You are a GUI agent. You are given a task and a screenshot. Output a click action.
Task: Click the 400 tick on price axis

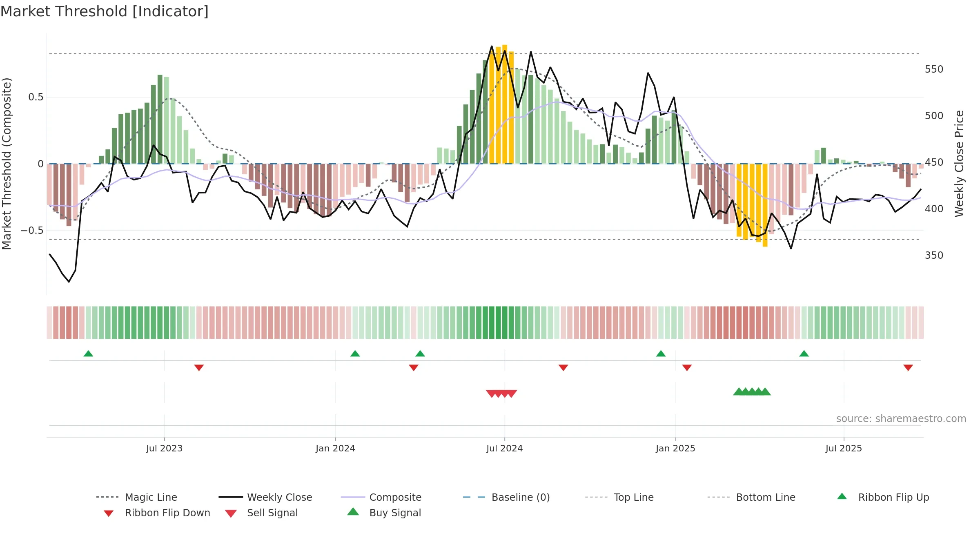pos(934,209)
